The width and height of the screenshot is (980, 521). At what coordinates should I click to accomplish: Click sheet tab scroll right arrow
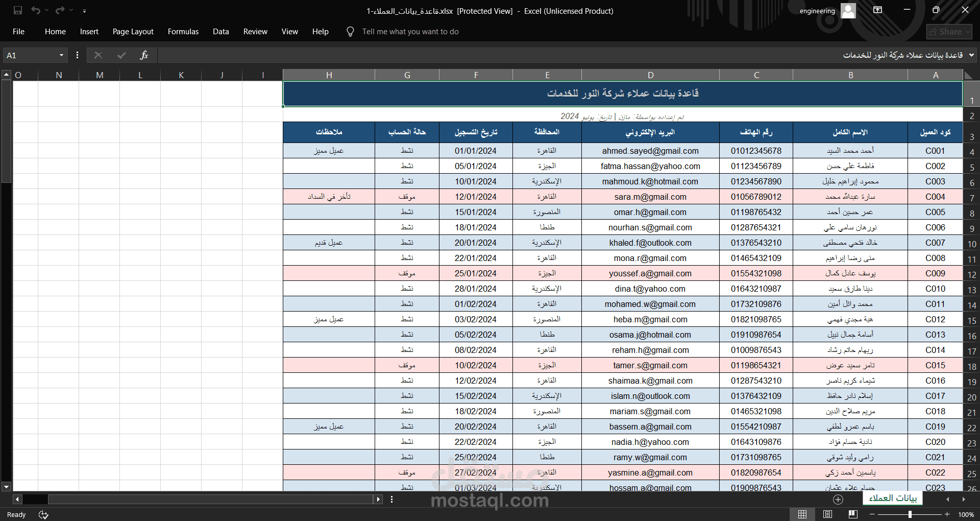(x=964, y=499)
